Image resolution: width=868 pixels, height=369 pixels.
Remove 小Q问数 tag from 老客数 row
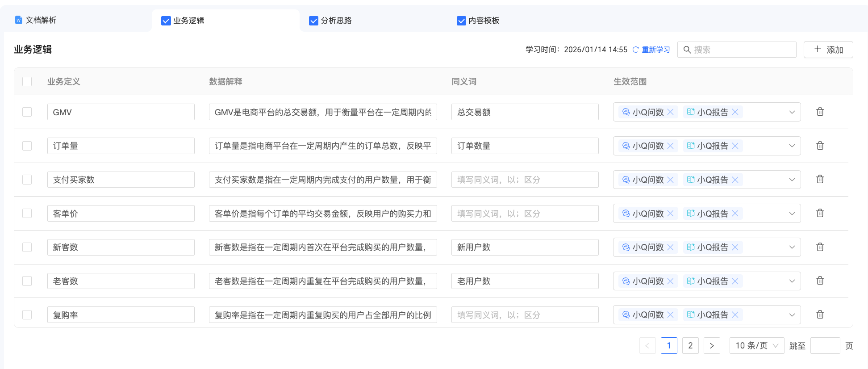tap(670, 281)
